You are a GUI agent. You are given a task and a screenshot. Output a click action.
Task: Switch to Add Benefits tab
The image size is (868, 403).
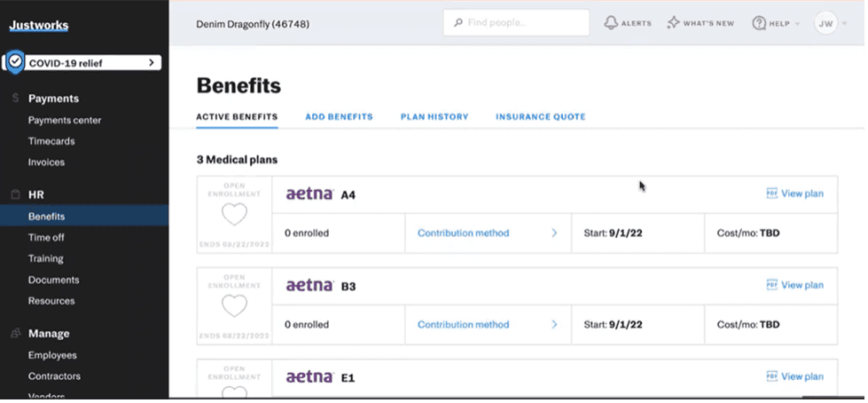[339, 116]
